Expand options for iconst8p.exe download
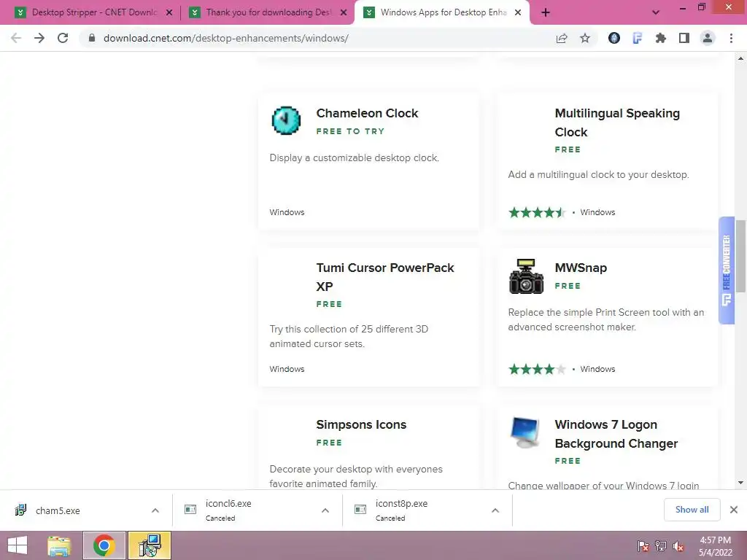 (x=495, y=510)
